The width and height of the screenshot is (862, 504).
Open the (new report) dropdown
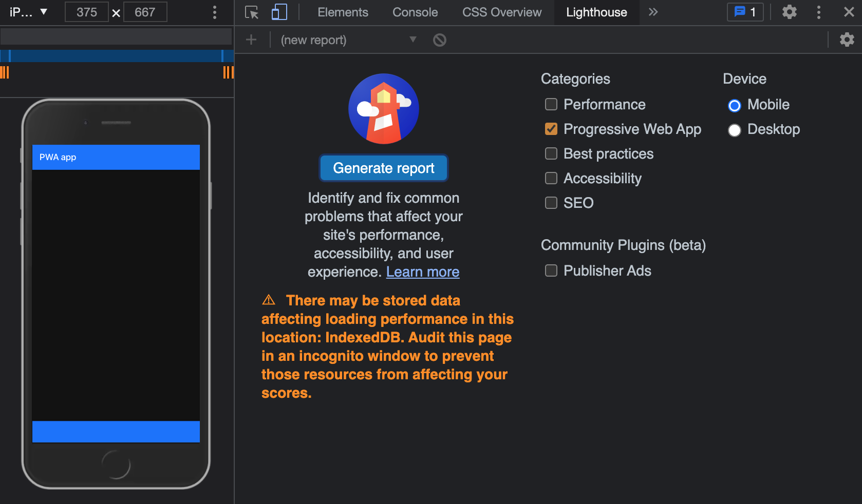[348, 40]
